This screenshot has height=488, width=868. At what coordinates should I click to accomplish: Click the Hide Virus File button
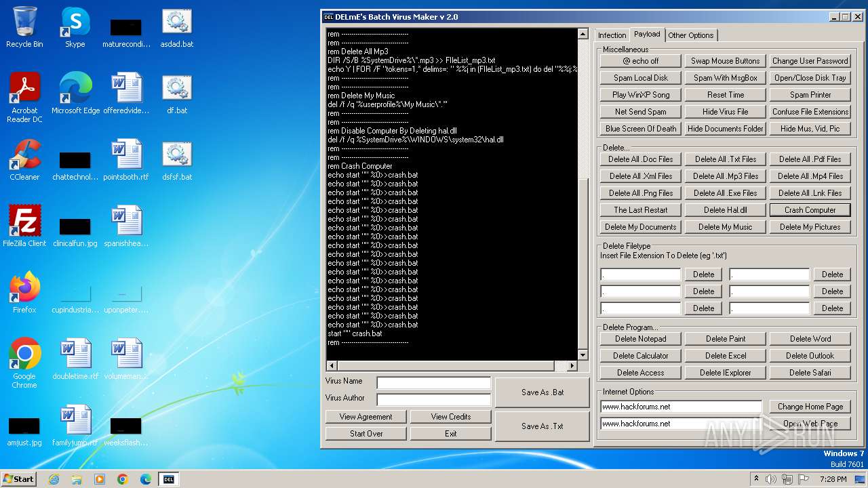726,112
